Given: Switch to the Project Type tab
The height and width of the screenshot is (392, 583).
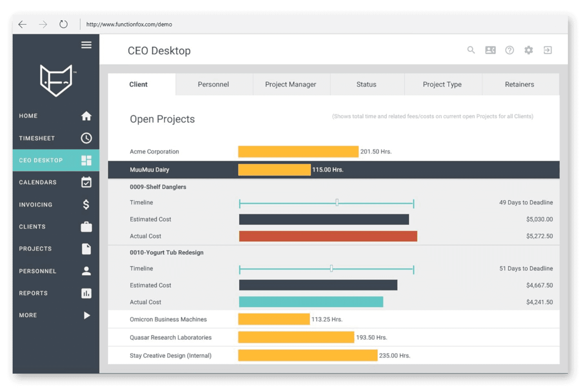Looking at the screenshot, I should pyautogui.click(x=443, y=85).
